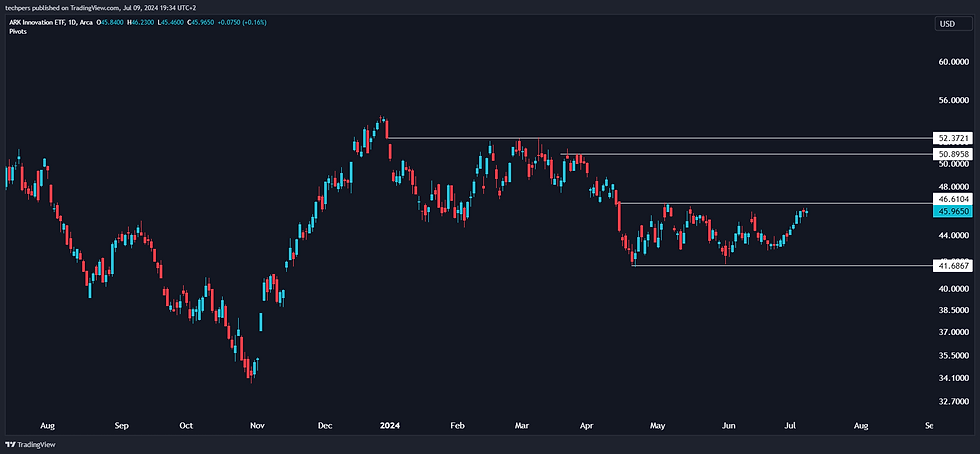
Task: Select the 41.6867 price level label
Action: point(951,266)
